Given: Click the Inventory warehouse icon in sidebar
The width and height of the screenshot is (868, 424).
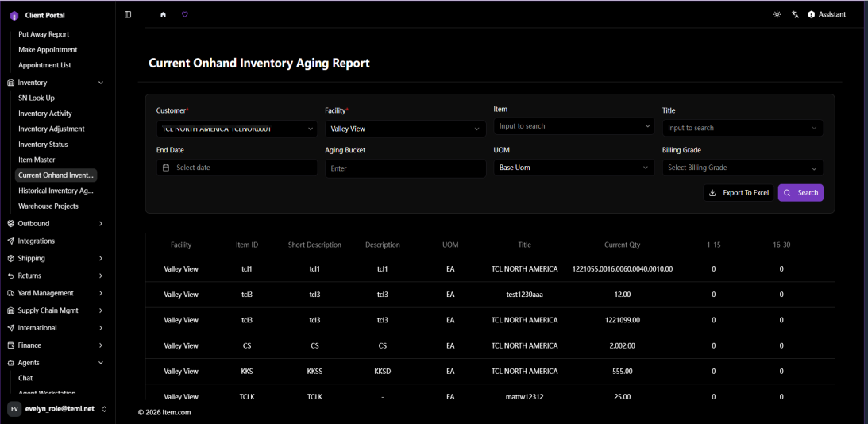Looking at the screenshot, I should [x=10, y=83].
